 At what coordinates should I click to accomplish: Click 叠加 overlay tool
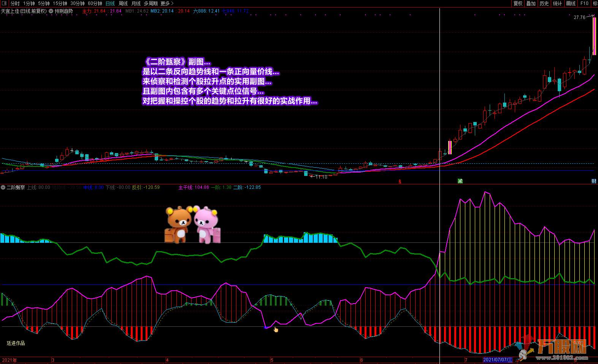tap(531, 3)
